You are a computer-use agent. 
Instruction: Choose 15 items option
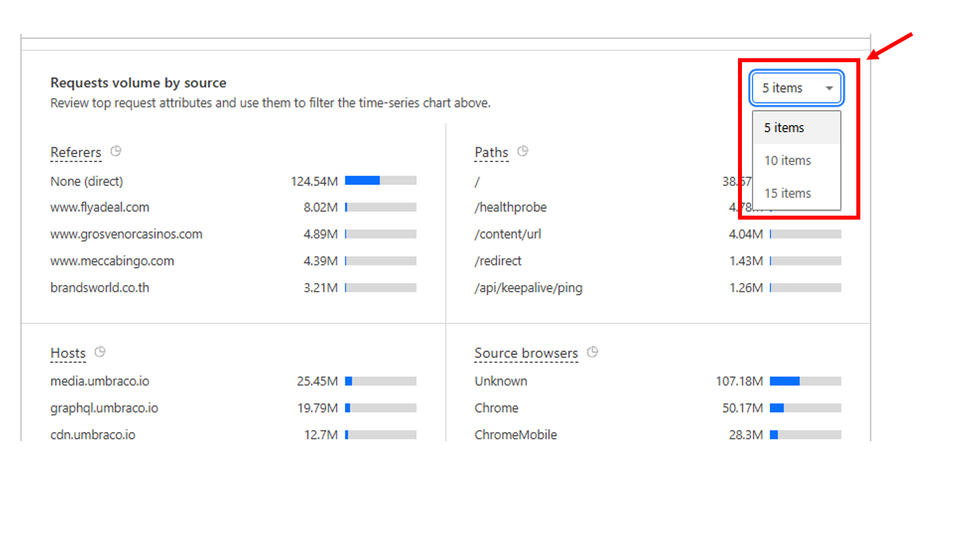788,193
